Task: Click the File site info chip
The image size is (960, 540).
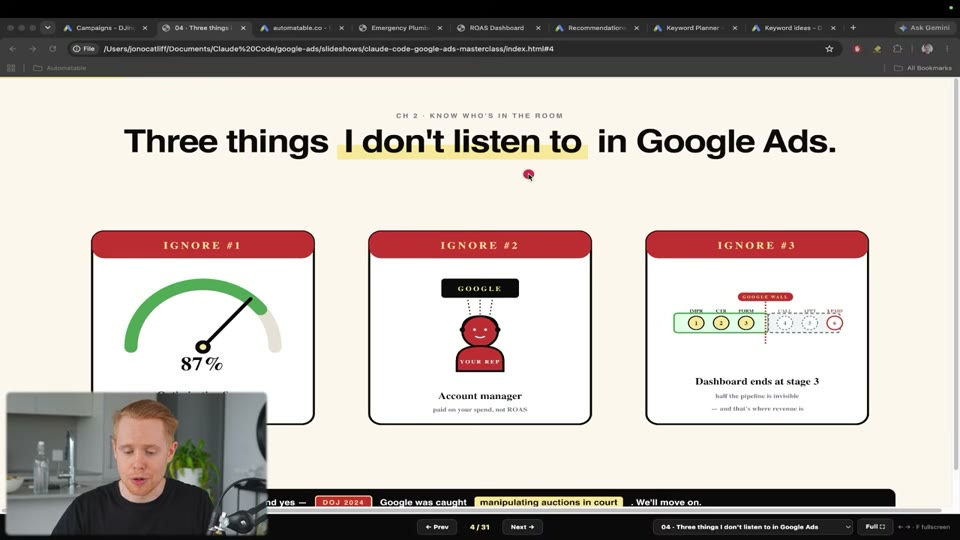Action: pos(84,49)
